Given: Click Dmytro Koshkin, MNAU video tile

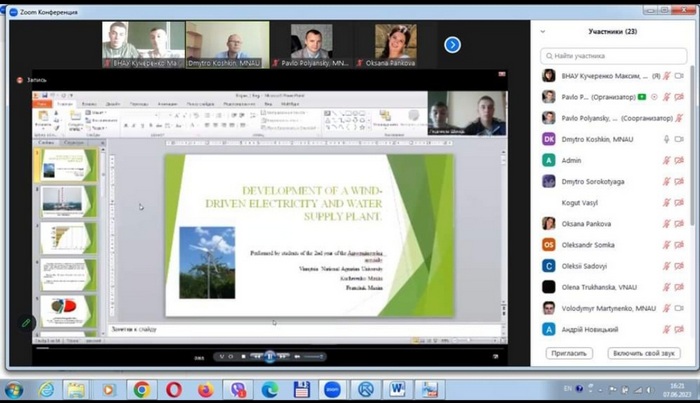Looking at the screenshot, I should [228, 45].
